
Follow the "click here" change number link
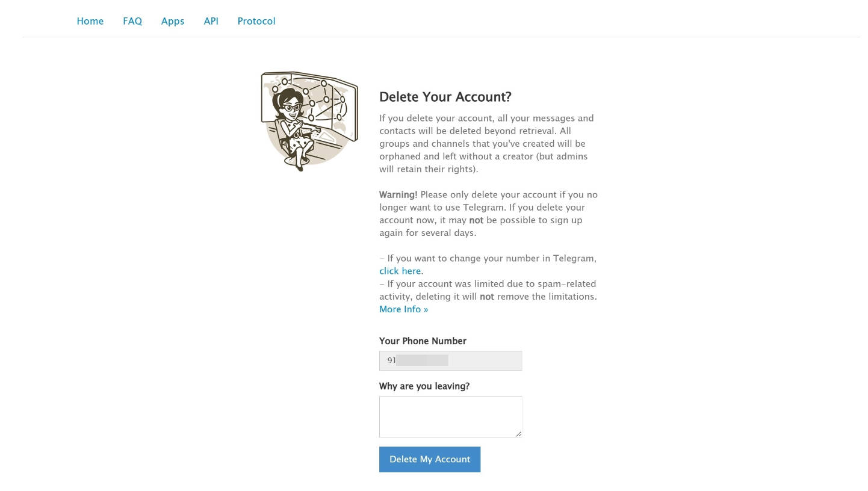point(400,271)
